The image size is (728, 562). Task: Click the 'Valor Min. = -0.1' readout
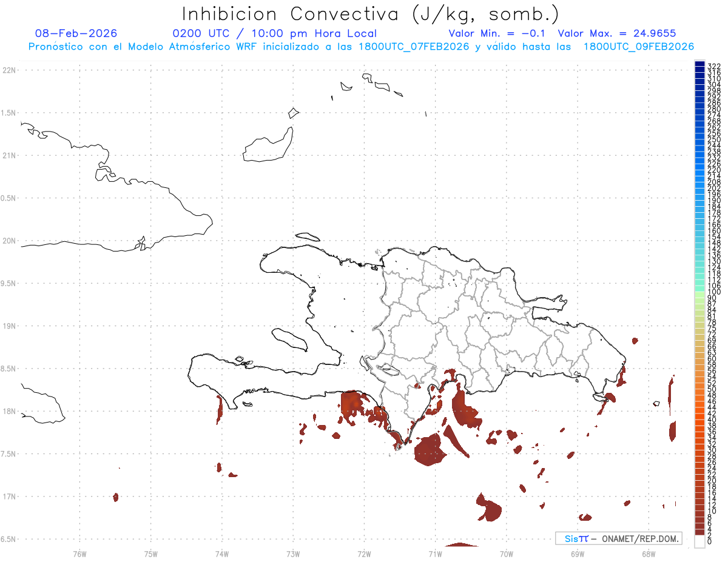(497, 33)
